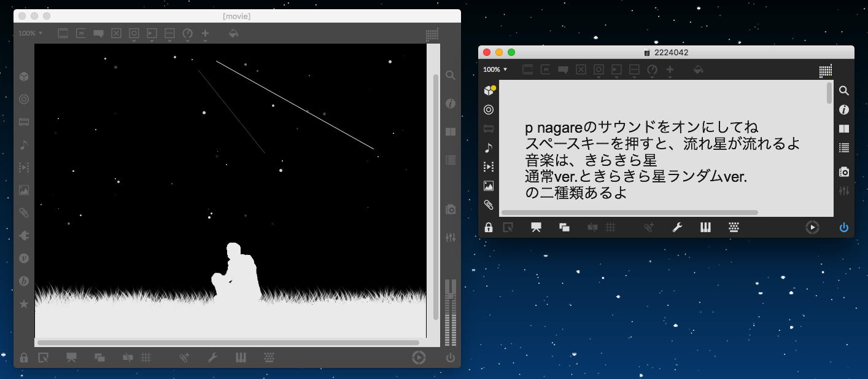
Task: Open the Vizzie v icon in movie window
Action: click(24, 258)
